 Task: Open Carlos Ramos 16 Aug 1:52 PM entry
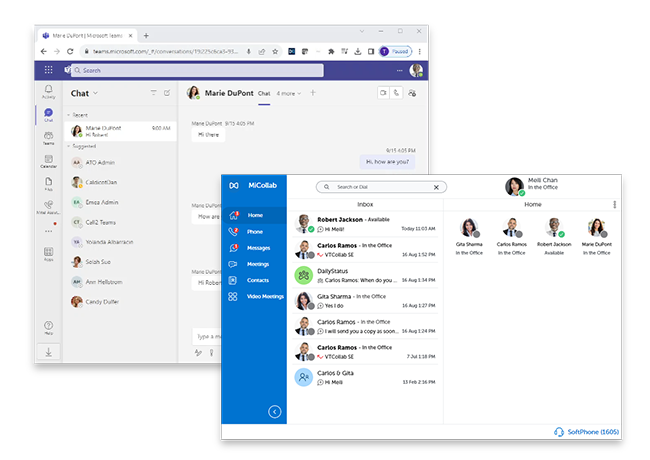point(365,250)
